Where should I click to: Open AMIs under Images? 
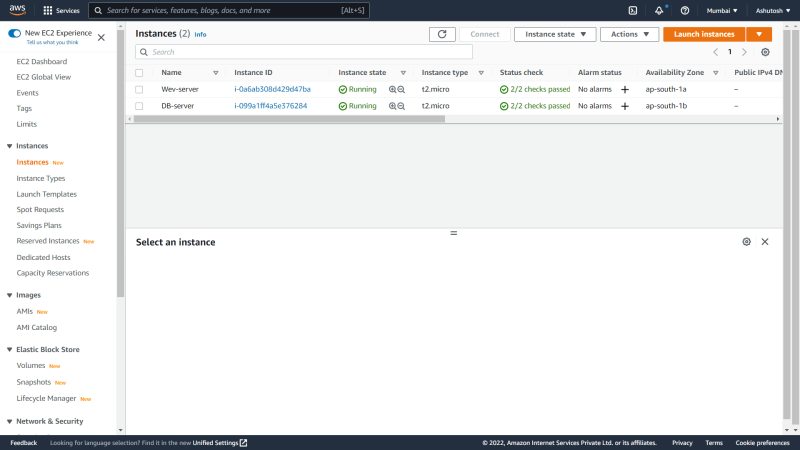tap(24, 311)
